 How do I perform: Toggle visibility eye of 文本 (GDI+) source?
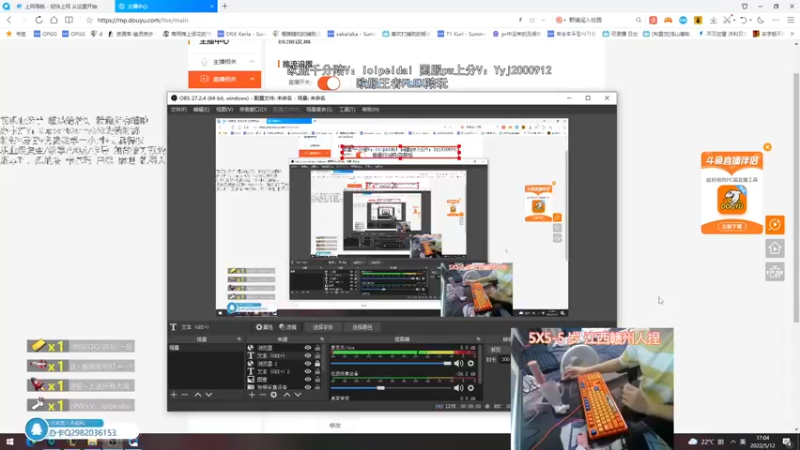click(308, 356)
